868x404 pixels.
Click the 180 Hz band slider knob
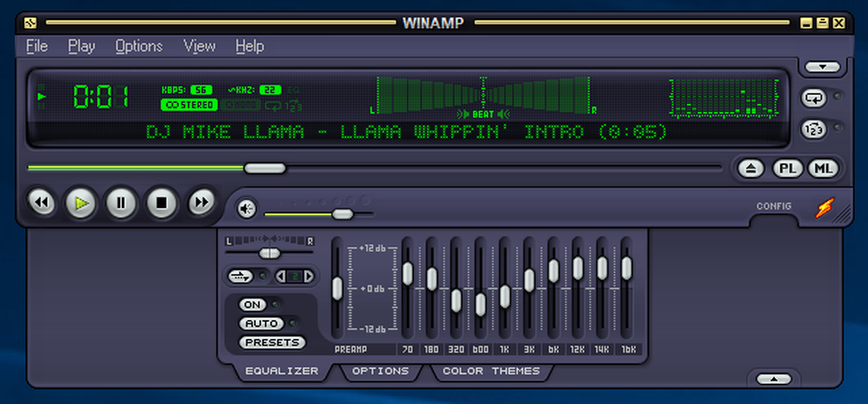(432, 279)
